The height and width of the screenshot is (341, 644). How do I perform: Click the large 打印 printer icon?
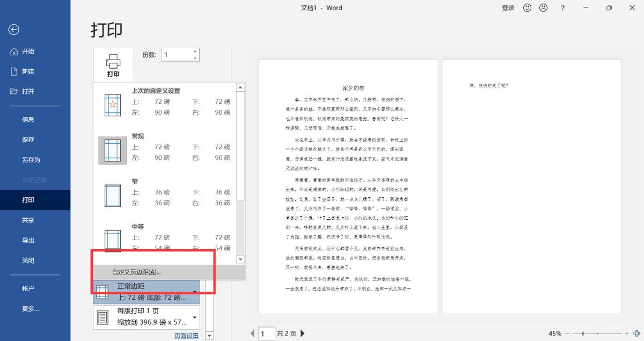[112, 64]
